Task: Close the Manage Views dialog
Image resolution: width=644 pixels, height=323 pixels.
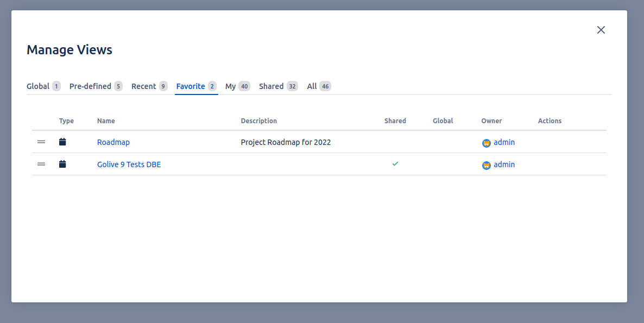Action: 601,30
